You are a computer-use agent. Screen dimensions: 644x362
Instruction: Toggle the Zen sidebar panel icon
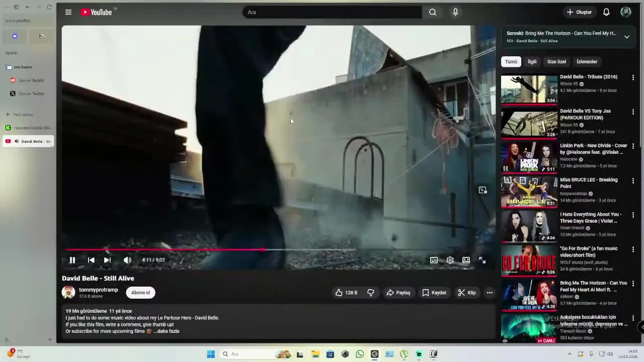point(16,7)
